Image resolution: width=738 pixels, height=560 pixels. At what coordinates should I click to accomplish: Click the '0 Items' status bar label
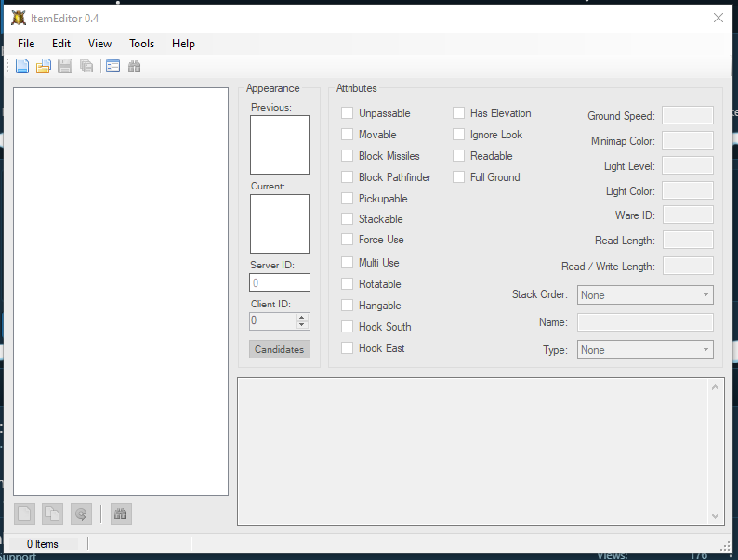click(43, 544)
